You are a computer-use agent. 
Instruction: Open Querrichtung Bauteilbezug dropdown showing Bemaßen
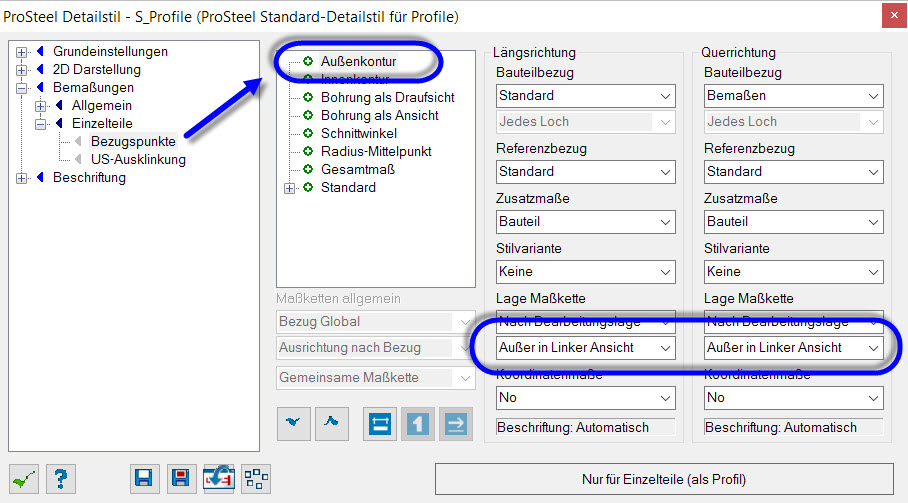tap(793, 96)
